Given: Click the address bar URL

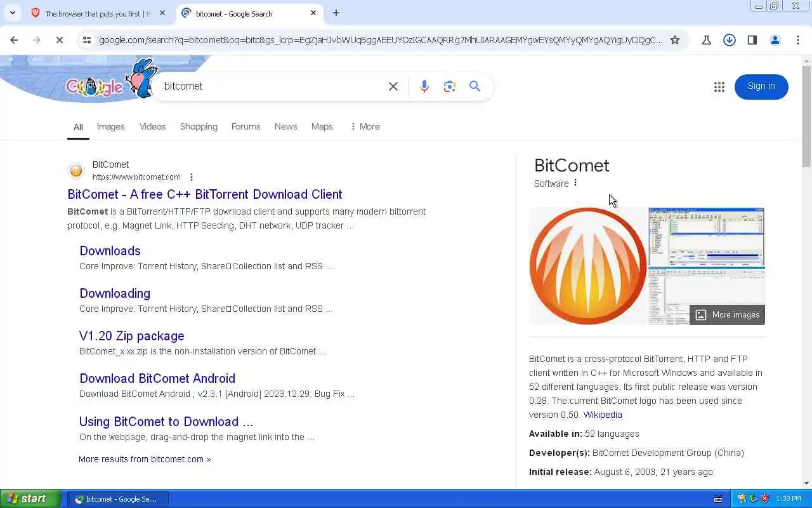Looking at the screenshot, I should 381,40.
